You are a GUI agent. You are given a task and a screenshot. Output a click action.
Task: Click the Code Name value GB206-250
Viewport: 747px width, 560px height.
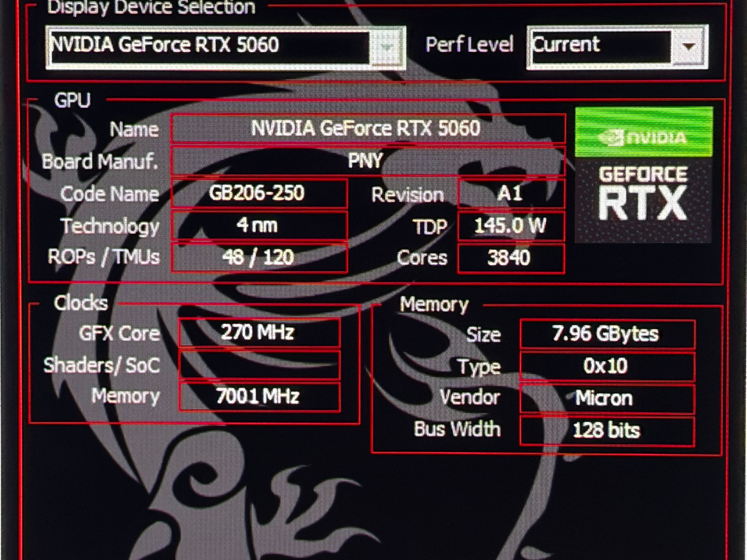tap(259, 193)
